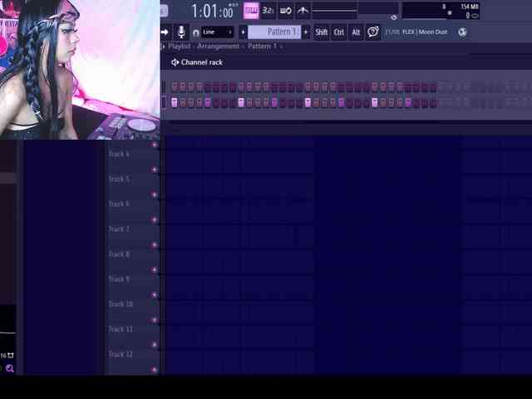532x399 pixels.
Task: Click the arrow left of Pattern 1 selector
Action: 243,32
